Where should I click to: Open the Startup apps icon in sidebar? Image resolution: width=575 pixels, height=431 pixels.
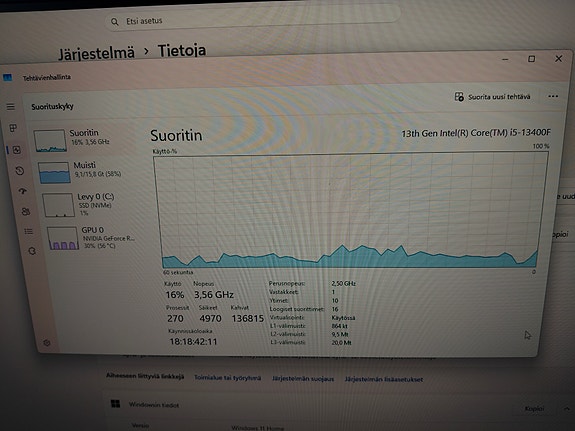[x=23, y=191]
